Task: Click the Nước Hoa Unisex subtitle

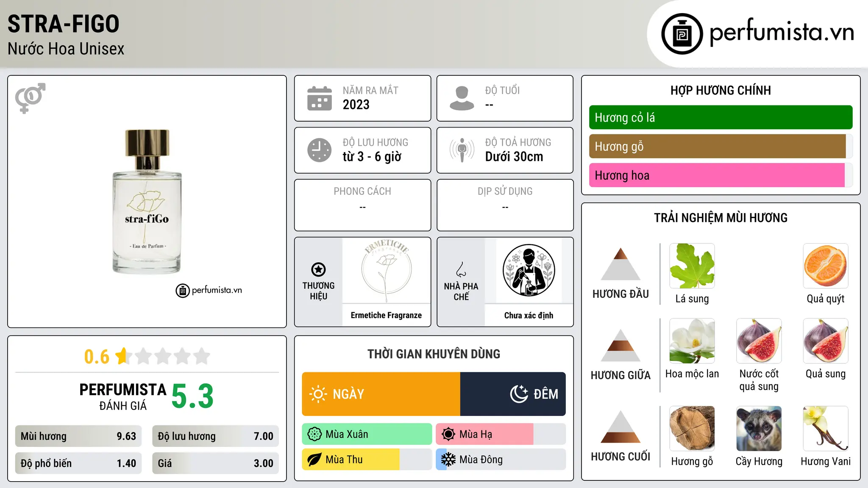Action: pos(66,49)
